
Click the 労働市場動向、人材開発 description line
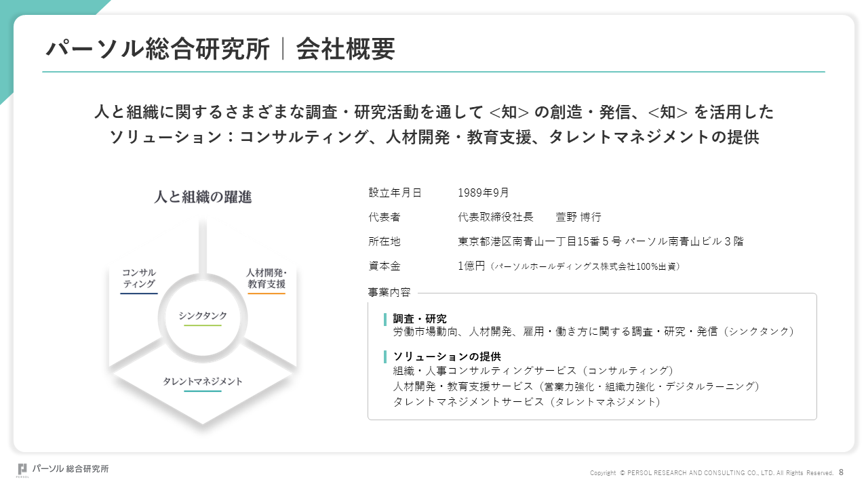pyautogui.click(x=593, y=331)
